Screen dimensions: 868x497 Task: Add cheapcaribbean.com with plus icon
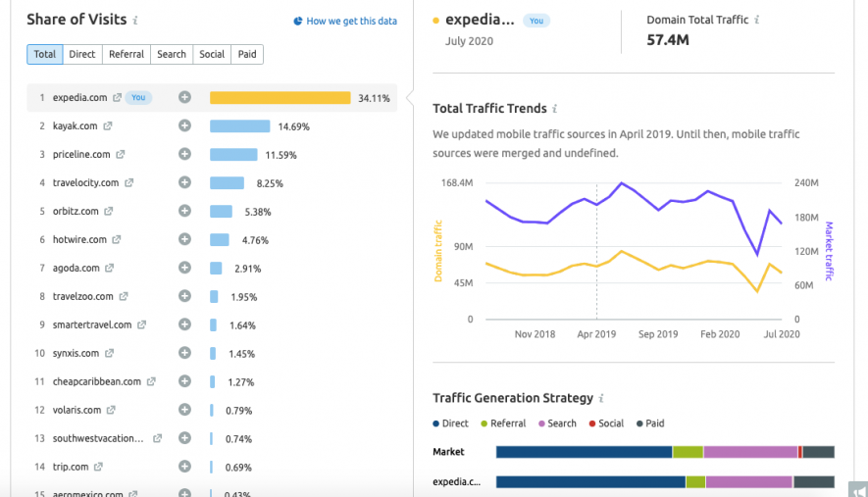coord(185,381)
